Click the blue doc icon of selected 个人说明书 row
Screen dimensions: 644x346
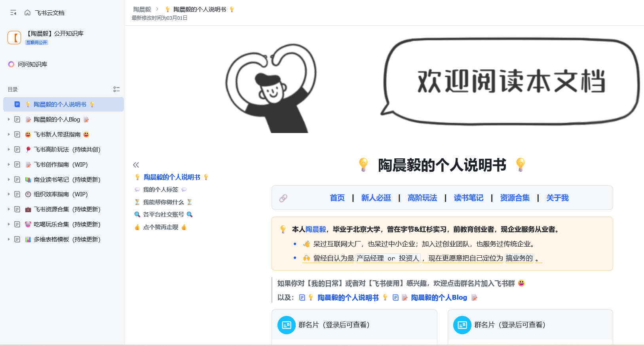[x=17, y=105]
